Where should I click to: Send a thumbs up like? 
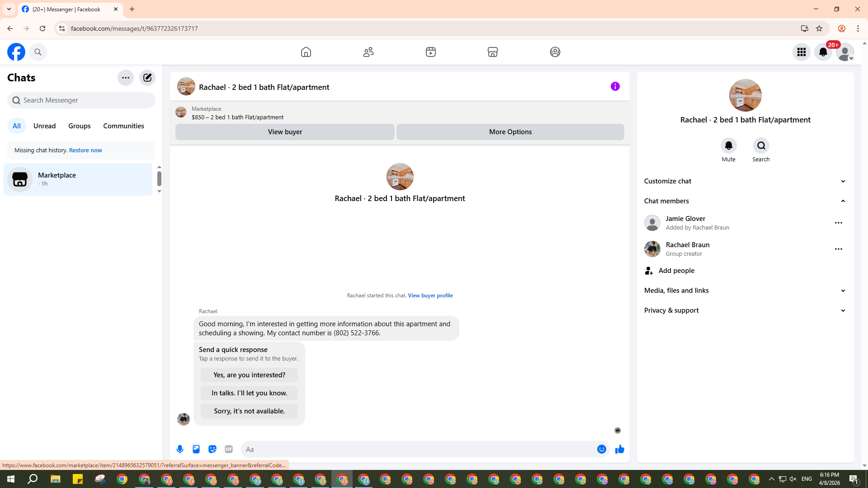619,449
